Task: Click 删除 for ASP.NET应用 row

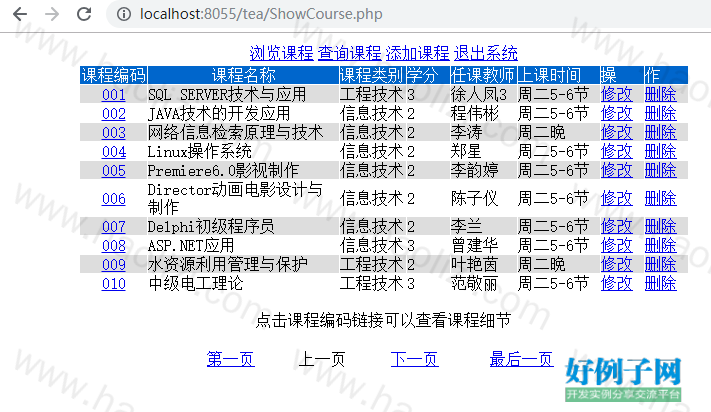Action: point(660,246)
